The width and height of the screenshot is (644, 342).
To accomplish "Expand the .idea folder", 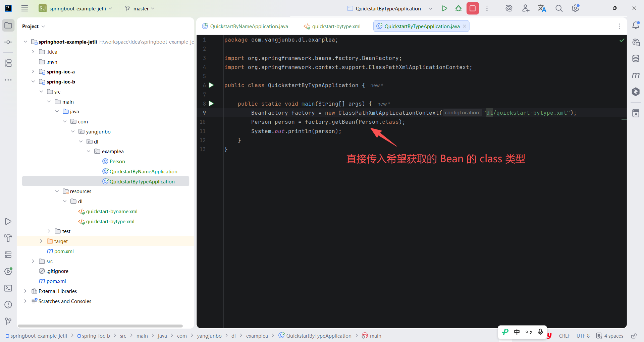I will 33,52.
